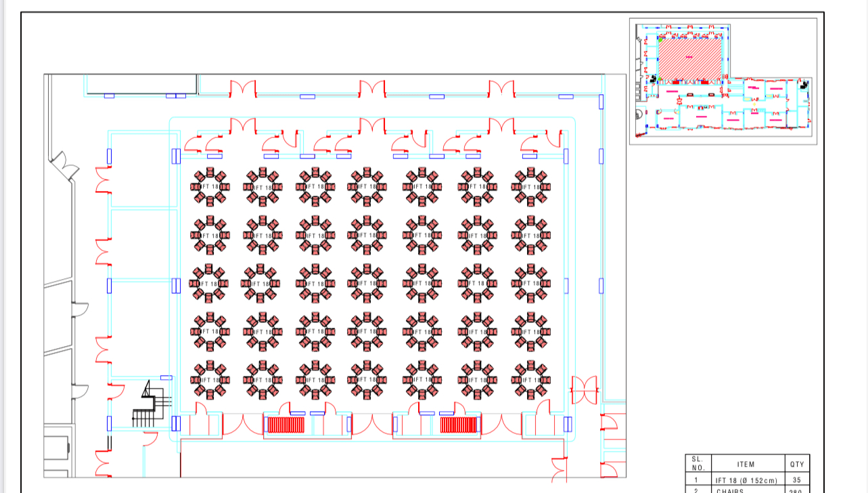Select the top-right outer wall double door
The width and height of the screenshot is (868, 493).
pyautogui.click(x=501, y=89)
